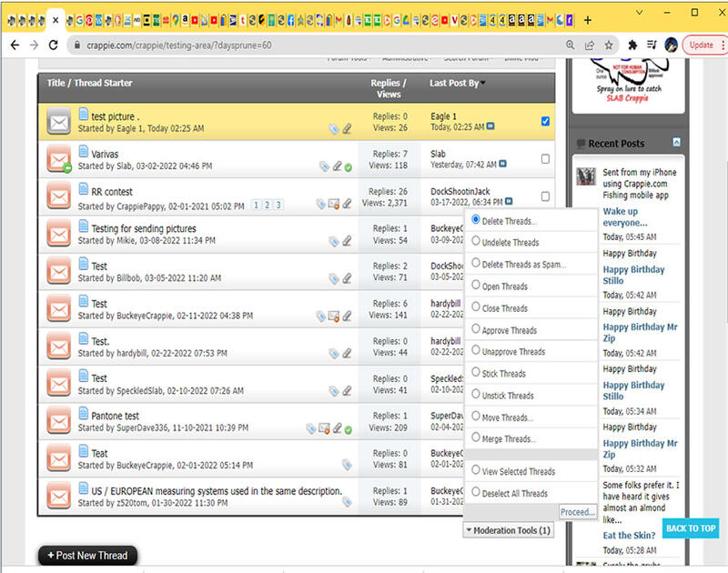Open a new browser tab
728x573 pixels.
[588, 20]
